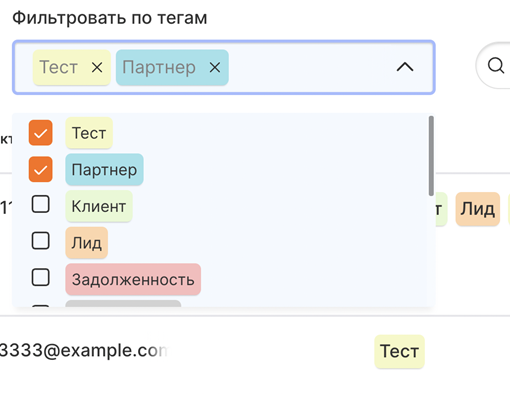Click the Тест chip label in filter field
Screen dimensions: 510x394
tap(58, 67)
